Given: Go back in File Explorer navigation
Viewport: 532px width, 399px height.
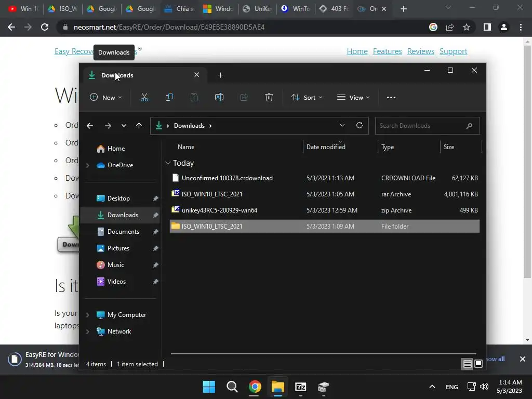Looking at the screenshot, I should (x=89, y=126).
